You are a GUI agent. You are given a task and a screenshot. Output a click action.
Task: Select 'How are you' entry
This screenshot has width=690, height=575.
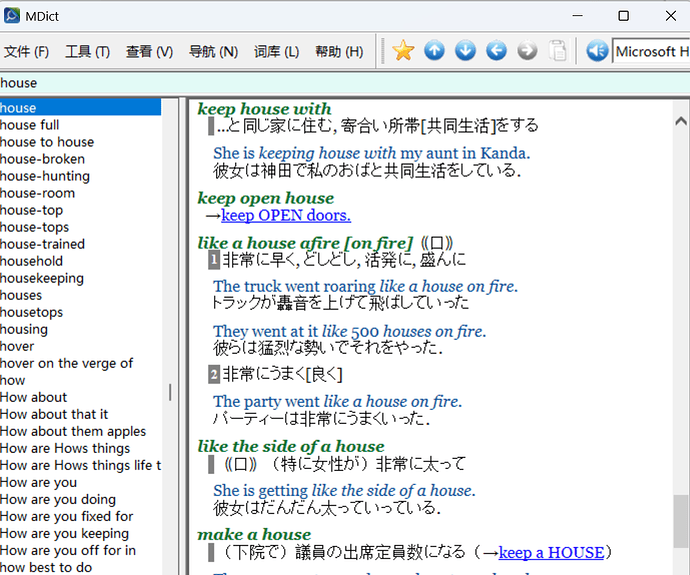80,482
